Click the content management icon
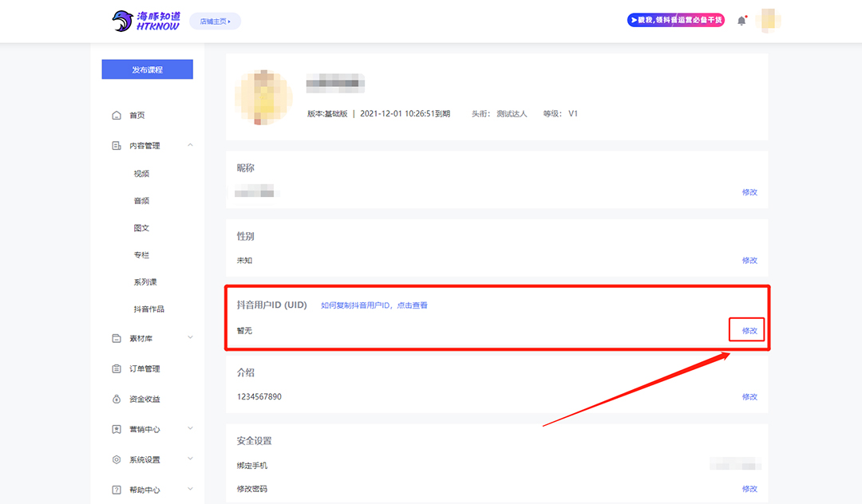Viewport: 862px width, 504px height. (117, 145)
